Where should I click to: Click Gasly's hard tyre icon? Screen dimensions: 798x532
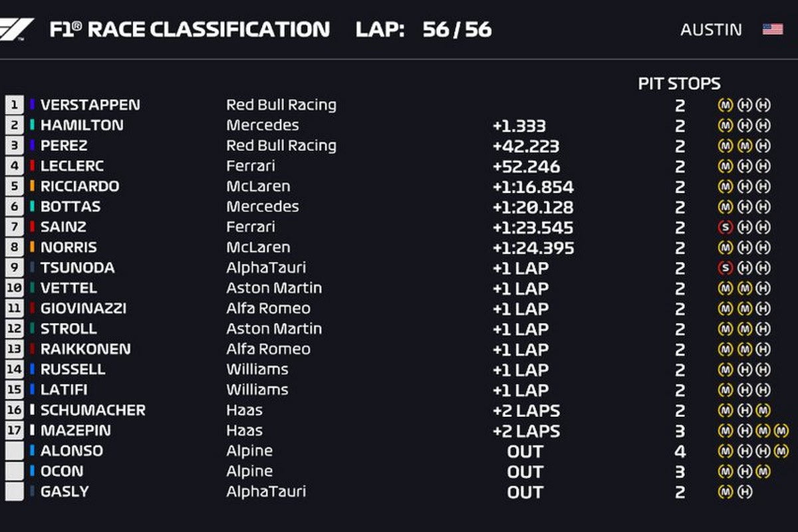pyautogui.click(x=745, y=492)
